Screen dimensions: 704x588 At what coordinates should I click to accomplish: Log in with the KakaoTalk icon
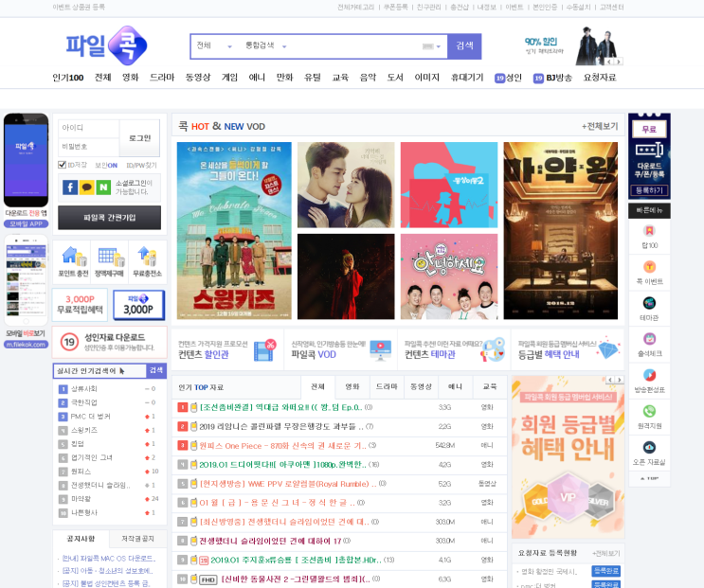(x=86, y=187)
